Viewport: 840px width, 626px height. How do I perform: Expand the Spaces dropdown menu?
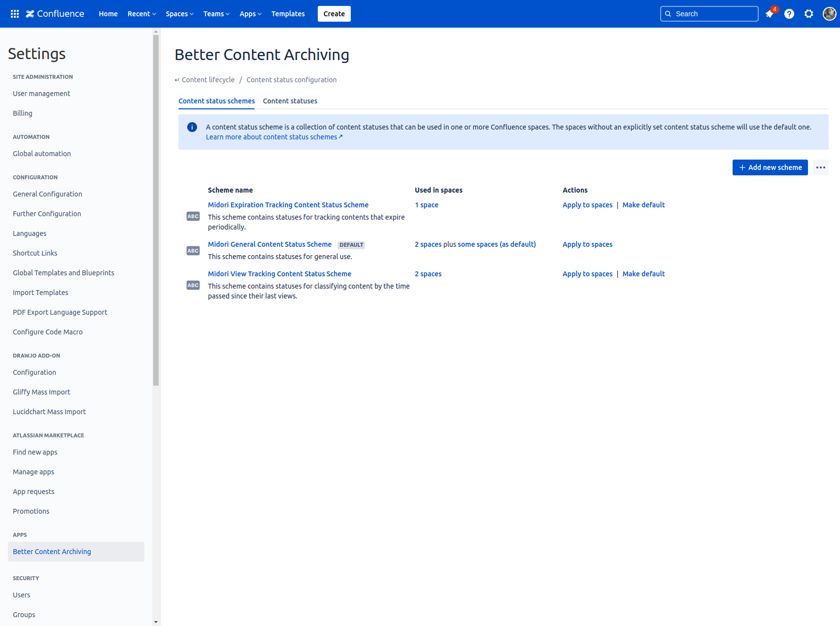[x=179, y=14]
